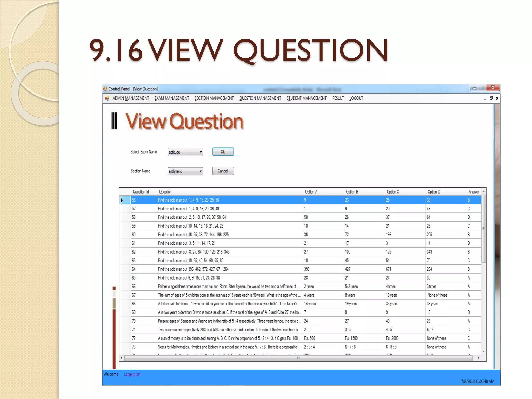Select Option B cell '45' in row 63
532x399 pixels.
click(364, 260)
